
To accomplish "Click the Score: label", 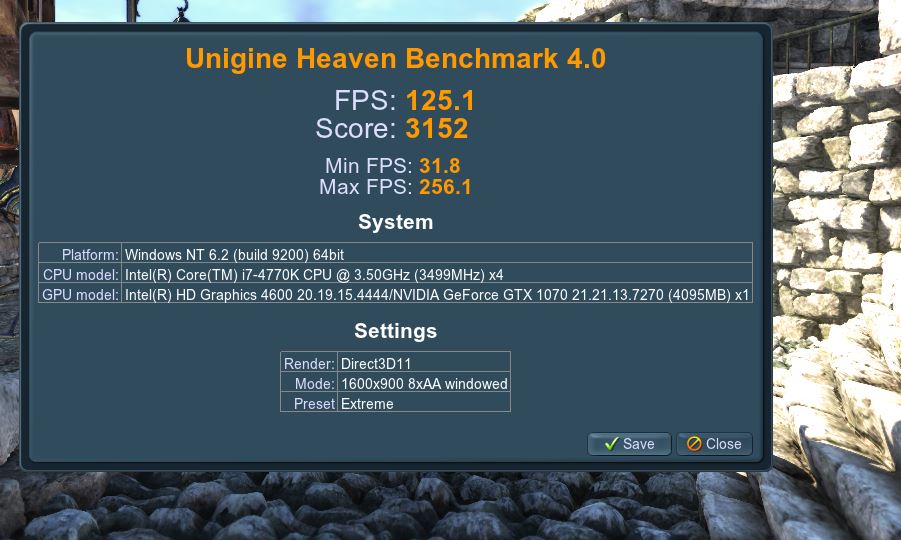I will 356,128.
